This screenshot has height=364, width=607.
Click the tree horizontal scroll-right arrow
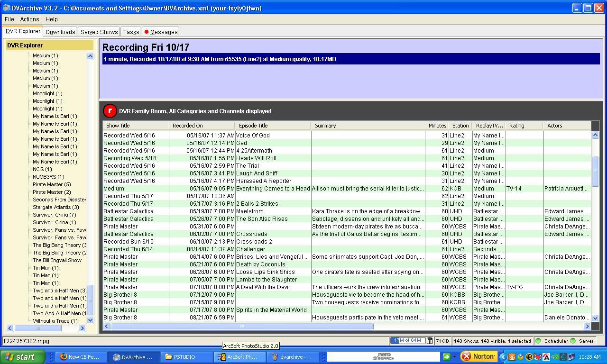coord(82,328)
